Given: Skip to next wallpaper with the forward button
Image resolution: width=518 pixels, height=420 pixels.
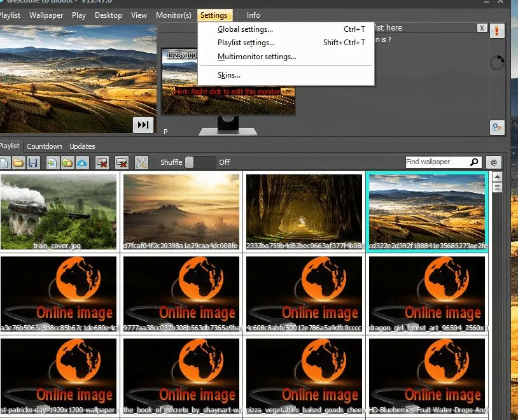Looking at the screenshot, I should (143, 125).
